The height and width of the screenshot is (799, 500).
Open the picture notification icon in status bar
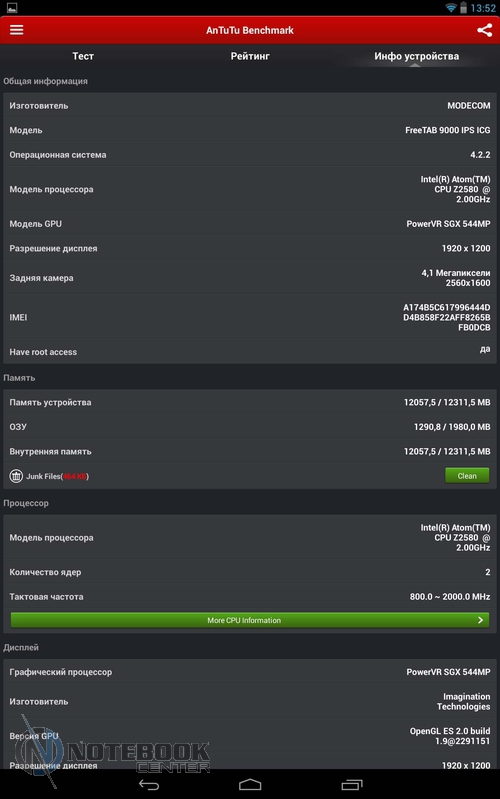[x=12, y=8]
